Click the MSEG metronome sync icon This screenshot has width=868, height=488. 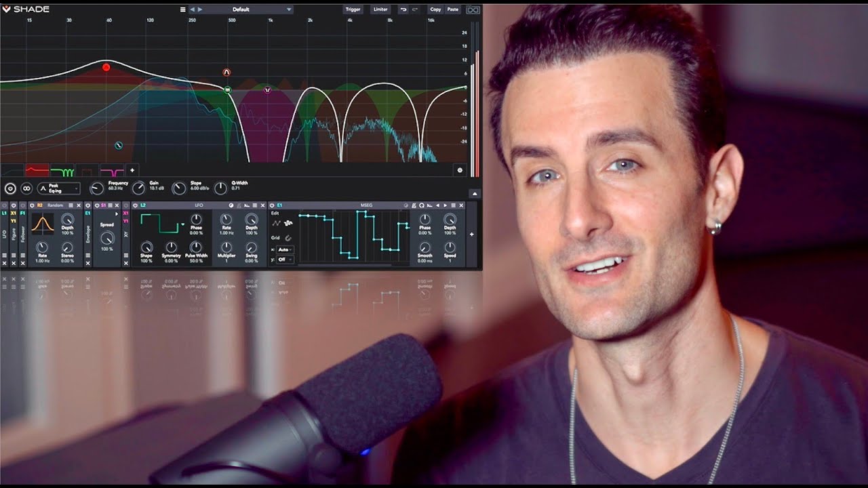click(414, 205)
